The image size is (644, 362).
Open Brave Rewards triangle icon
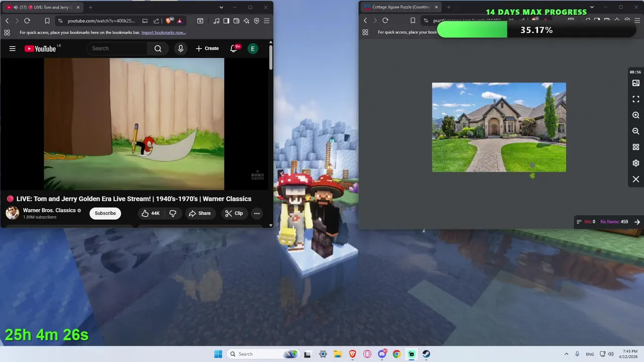[180, 21]
